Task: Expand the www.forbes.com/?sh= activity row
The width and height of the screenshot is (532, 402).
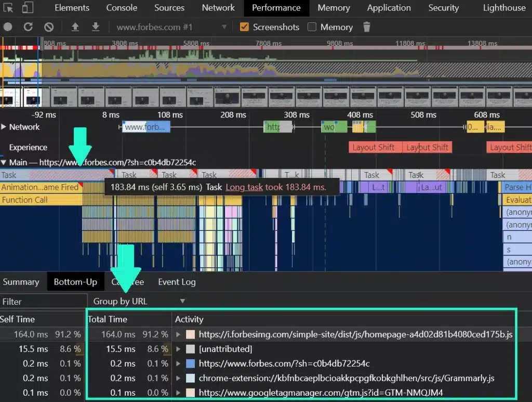Action: click(x=178, y=364)
